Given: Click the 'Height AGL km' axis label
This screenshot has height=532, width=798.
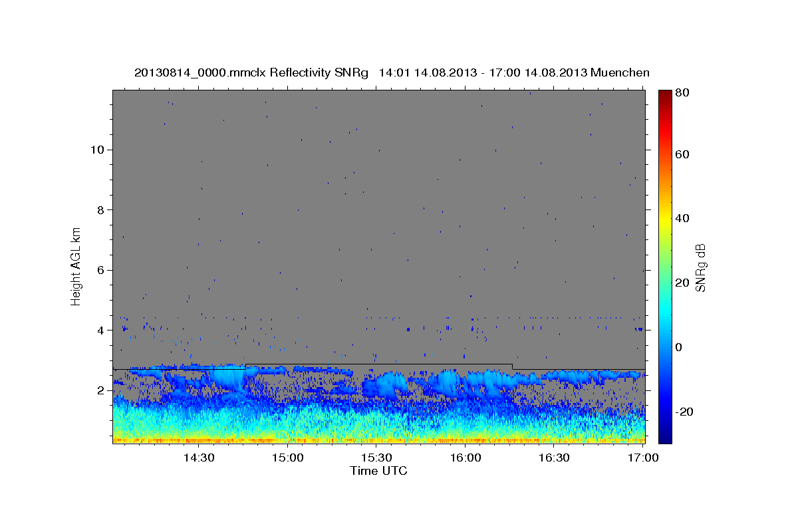Looking at the screenshot, I should (x=76, y=266).
